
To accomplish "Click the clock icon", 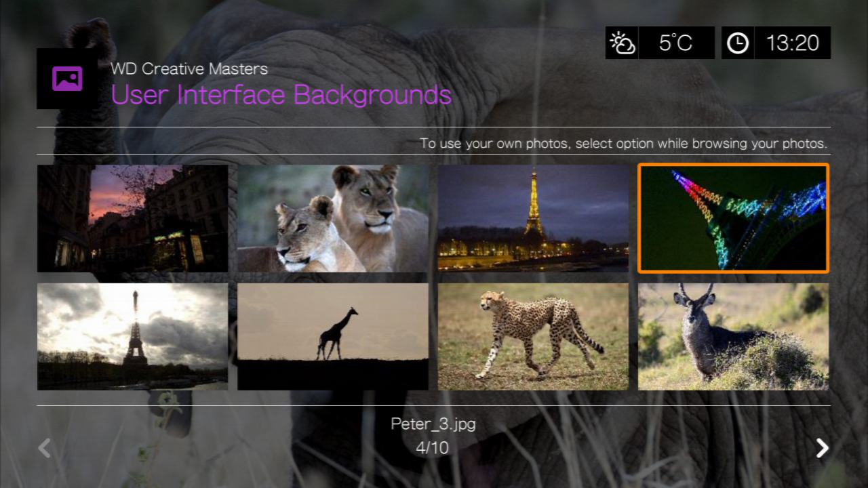I will [x=737, y=43].
